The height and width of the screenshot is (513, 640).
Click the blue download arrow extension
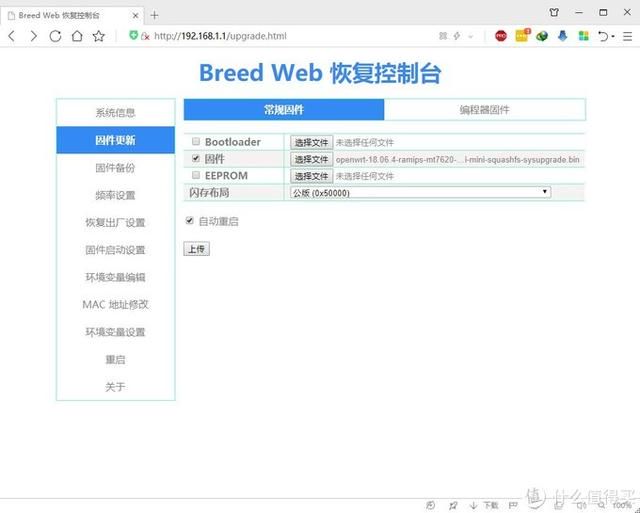562,36
